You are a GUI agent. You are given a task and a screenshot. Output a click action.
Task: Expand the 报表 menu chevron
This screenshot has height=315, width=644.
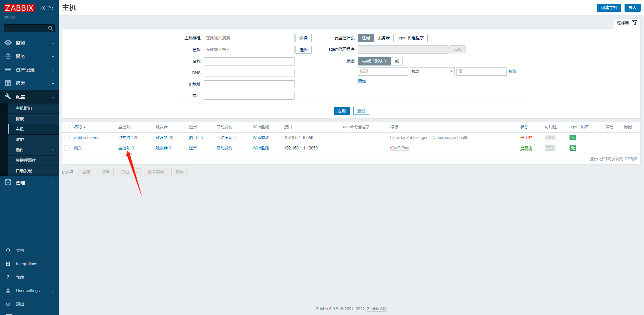[x=53, y=83]
